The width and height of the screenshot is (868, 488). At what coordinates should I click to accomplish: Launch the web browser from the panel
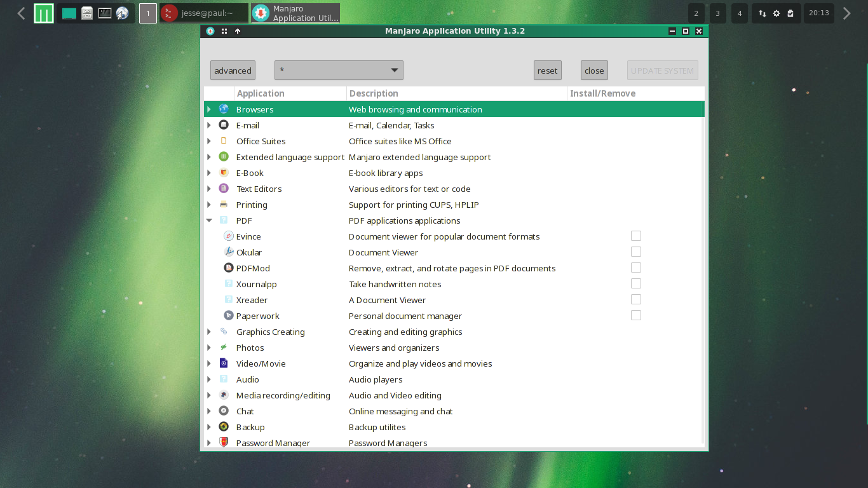click(x=123, y=13)
